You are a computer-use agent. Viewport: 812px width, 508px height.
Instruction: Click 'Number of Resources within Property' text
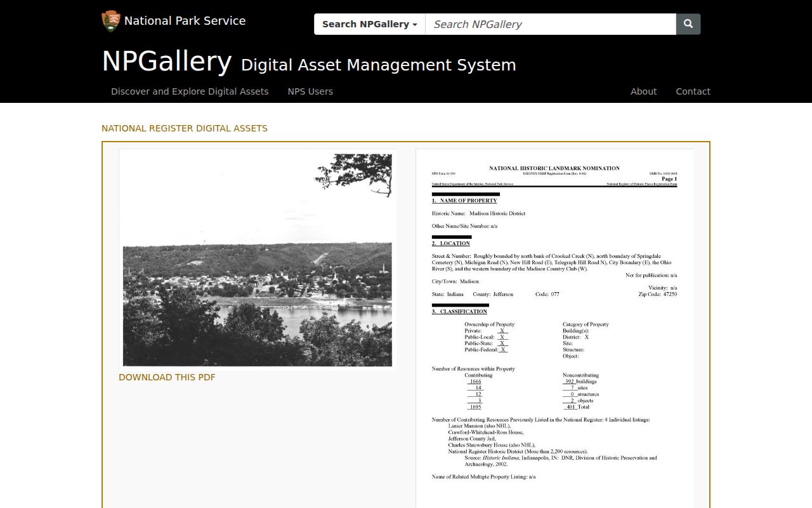(473, 368)
